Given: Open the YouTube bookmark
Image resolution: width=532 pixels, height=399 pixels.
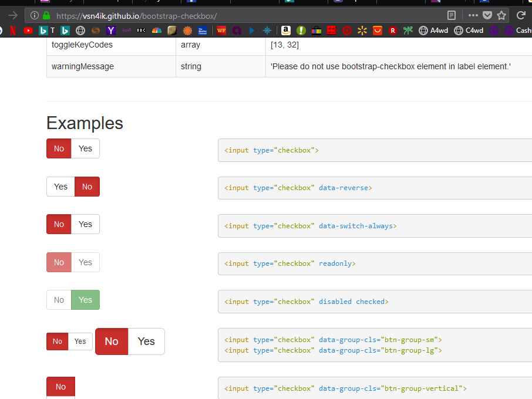Looking at the screenshot, I should [x=28, y=31].
